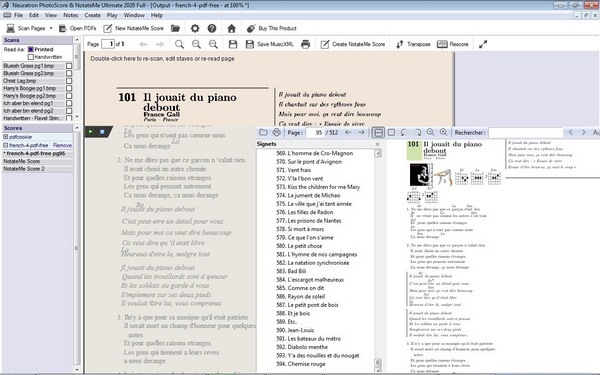This screenshot has height=375, width=600.
Task: Tick checkbox for Blueish Grass pg2.bmp
Action: [69, 73]
